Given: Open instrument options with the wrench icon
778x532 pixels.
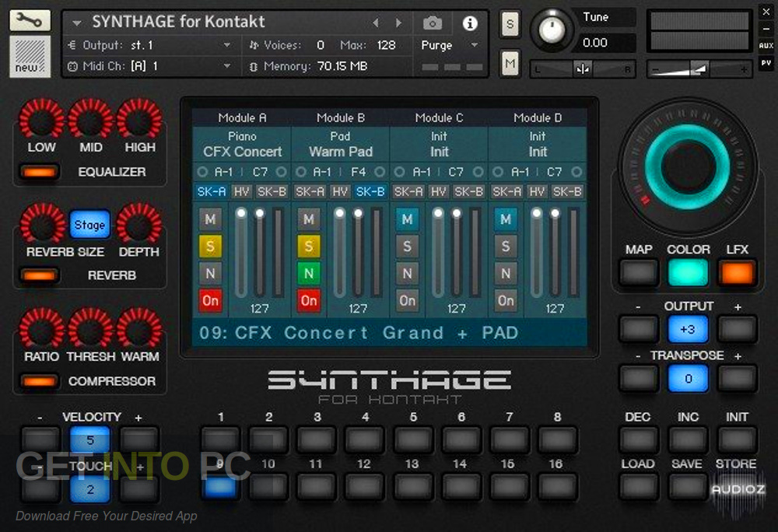Looking at the screenshot, I should point(30,19).
